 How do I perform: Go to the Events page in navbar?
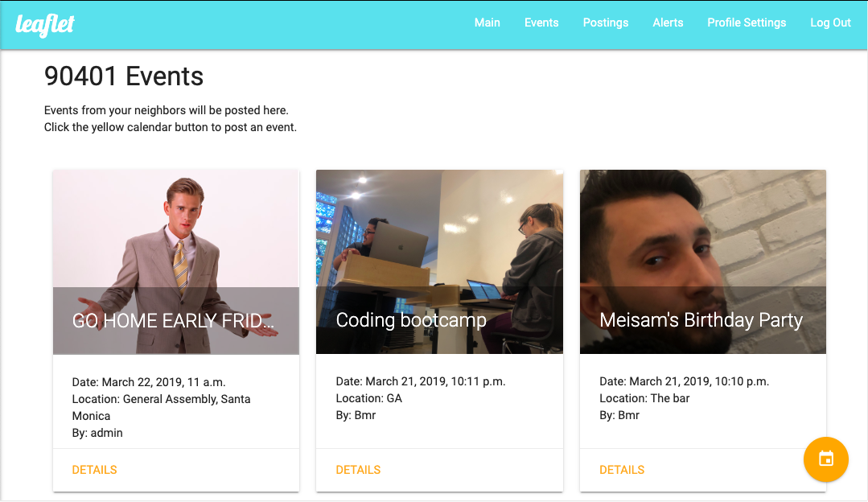[x=541, y=23]
